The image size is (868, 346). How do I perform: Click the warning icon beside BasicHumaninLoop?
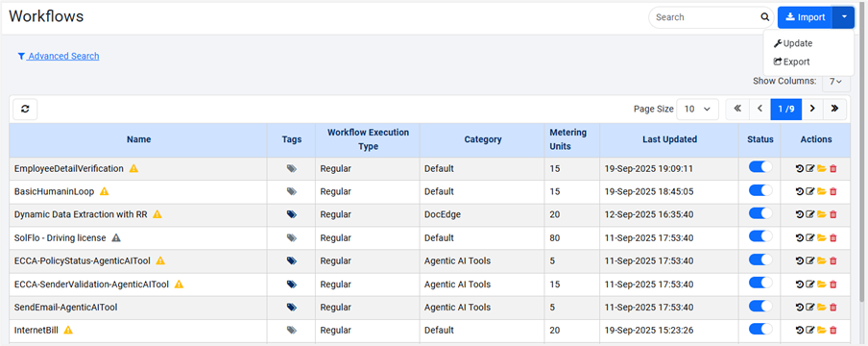coord(104,191)
